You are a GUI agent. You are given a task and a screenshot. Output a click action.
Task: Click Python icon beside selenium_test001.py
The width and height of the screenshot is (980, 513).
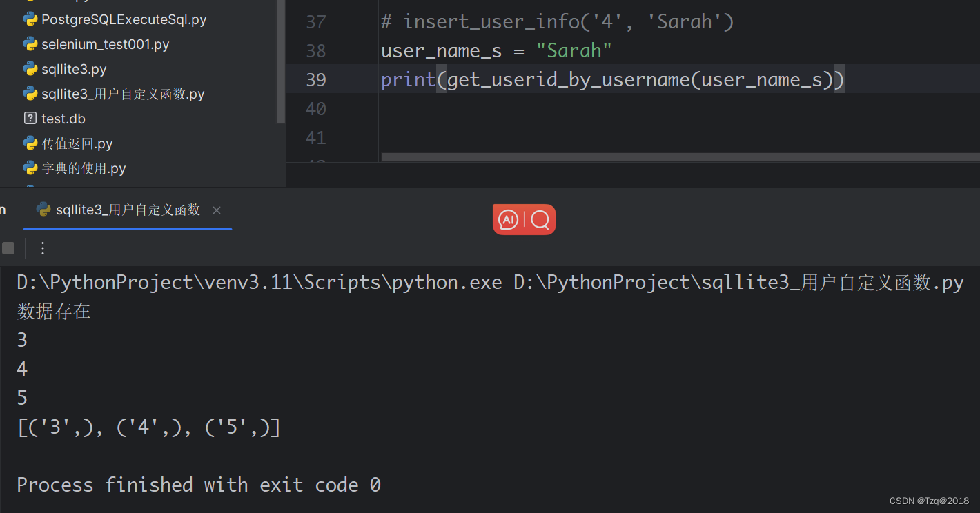pos(30,44)
